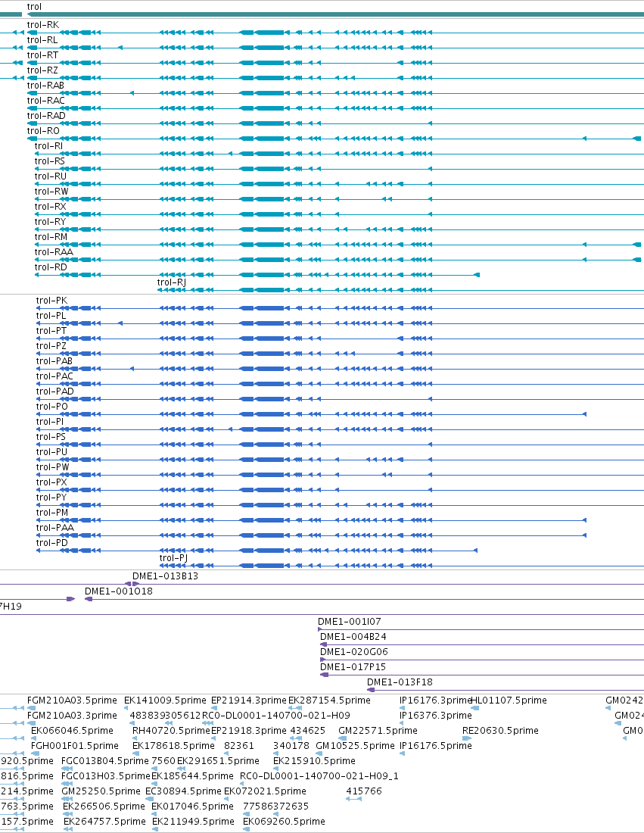Click the EK066046.5prime EST label
This screenshot has height=833, width=644.
pyautogui.click(x=72, y=731)
